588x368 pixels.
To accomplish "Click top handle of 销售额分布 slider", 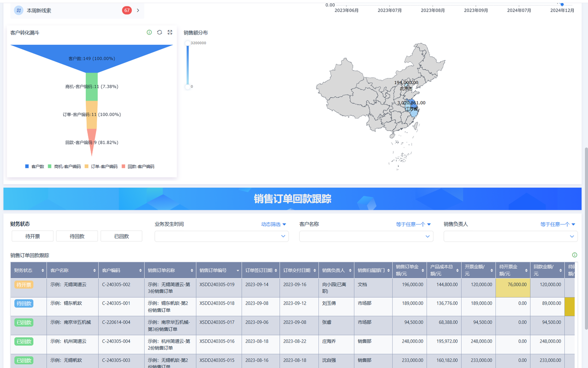I will (187, 43).
